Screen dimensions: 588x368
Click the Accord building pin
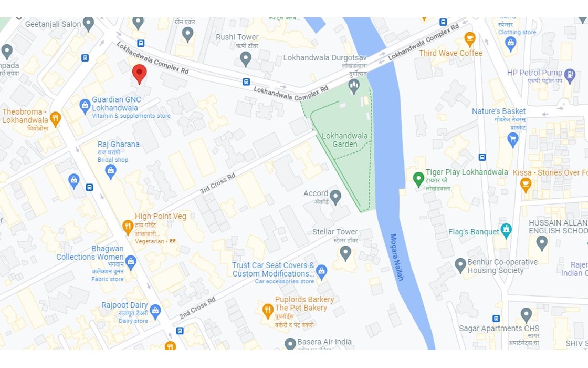tap(335, 197)
